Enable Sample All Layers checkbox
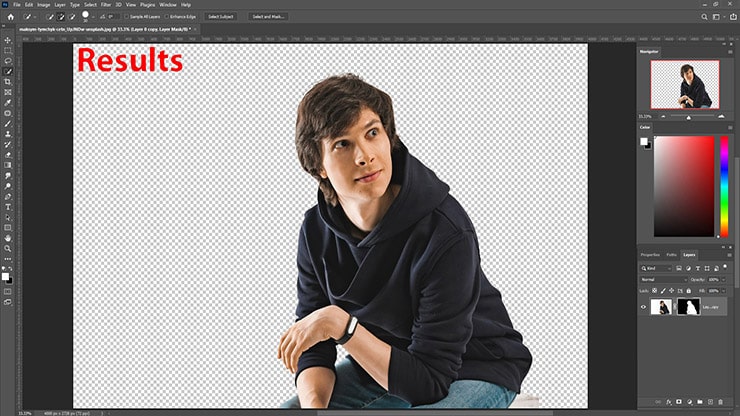740x416 pixels. [x=126, y=17]
